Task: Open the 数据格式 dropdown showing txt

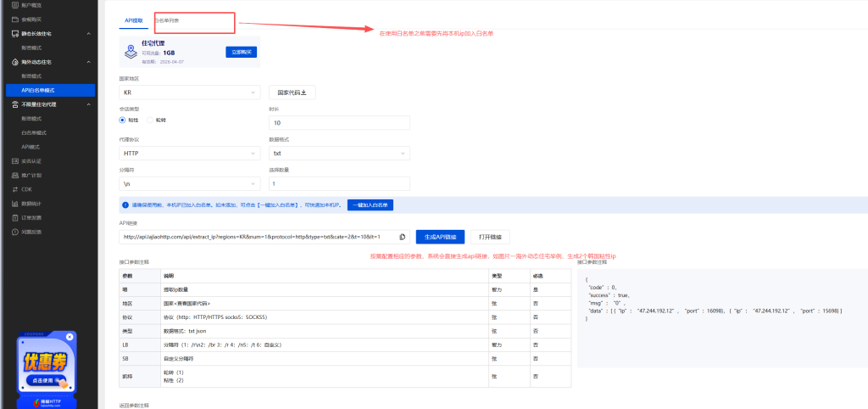Action: point(339,153)
